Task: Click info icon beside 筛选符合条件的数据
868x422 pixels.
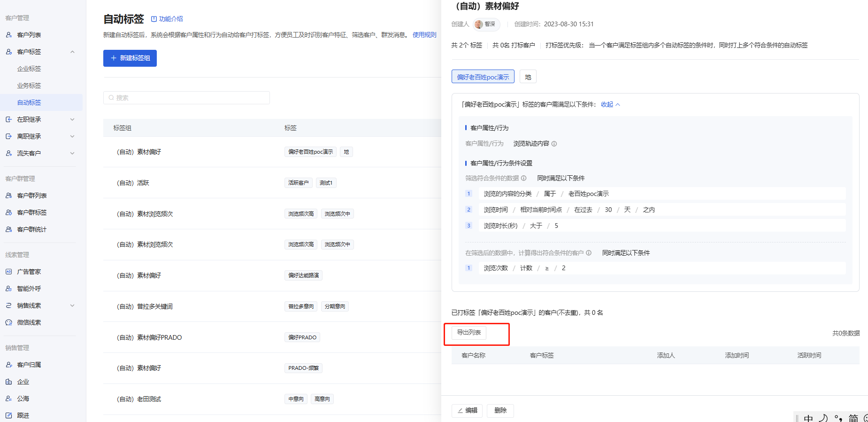Action: pos(524,178)
